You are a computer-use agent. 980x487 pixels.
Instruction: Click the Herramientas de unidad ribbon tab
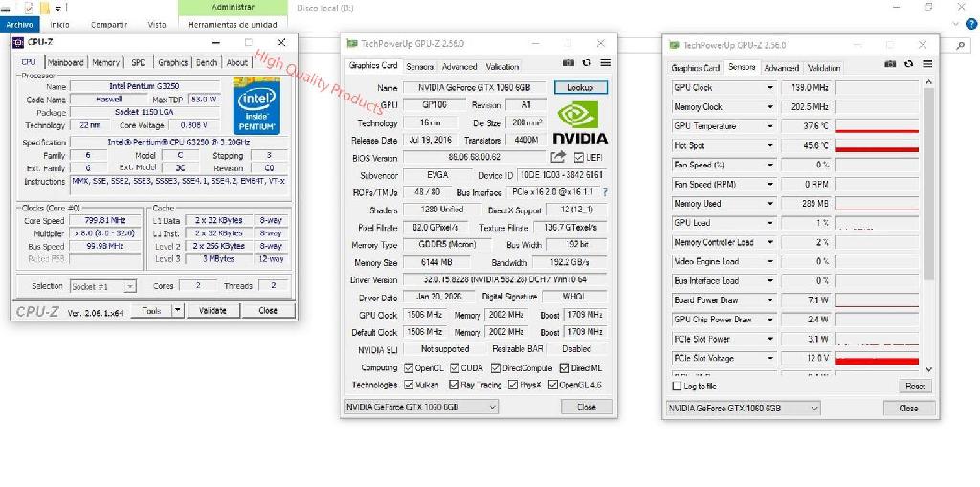click(233, 24)
